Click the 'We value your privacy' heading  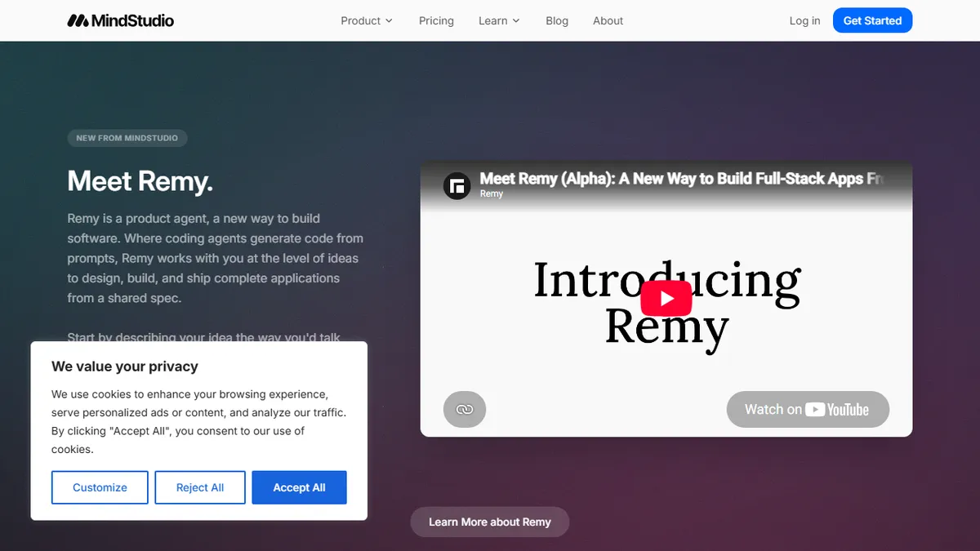click(x=125, y=367)
